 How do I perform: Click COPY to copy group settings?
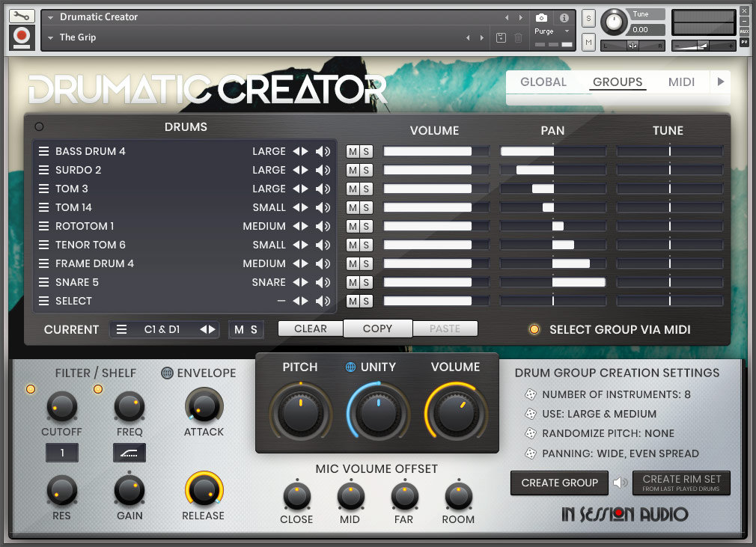tap(378, 328)
